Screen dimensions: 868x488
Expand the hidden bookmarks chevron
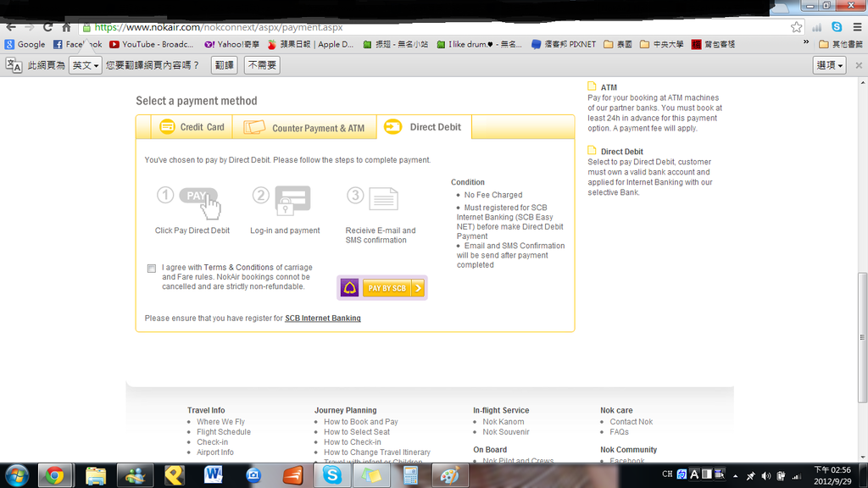point(806,42)
